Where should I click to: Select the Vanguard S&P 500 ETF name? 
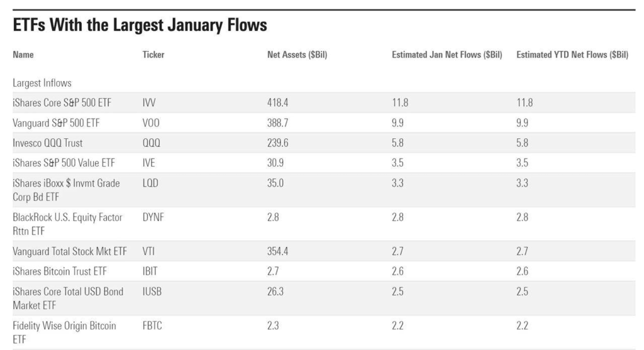[56, 123]
